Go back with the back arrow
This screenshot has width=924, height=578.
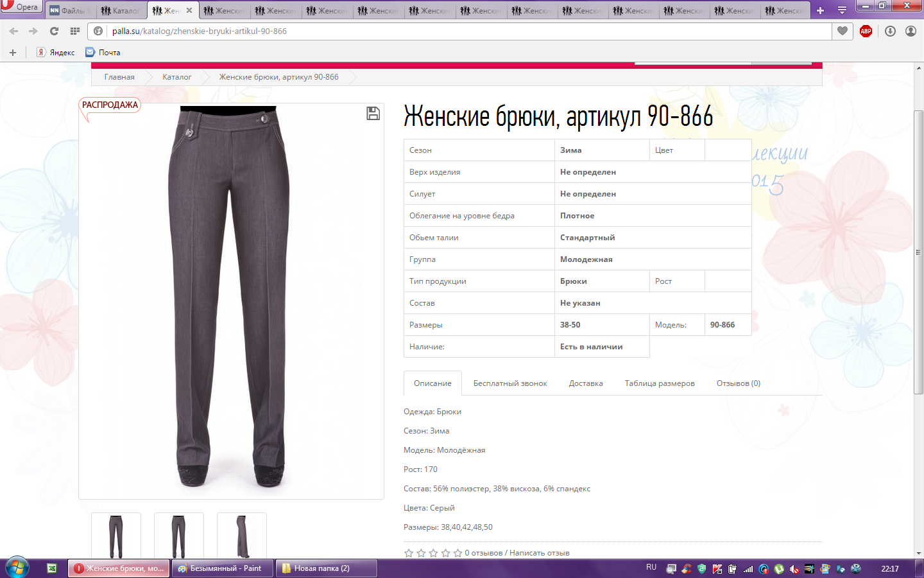tap(14, 31)
